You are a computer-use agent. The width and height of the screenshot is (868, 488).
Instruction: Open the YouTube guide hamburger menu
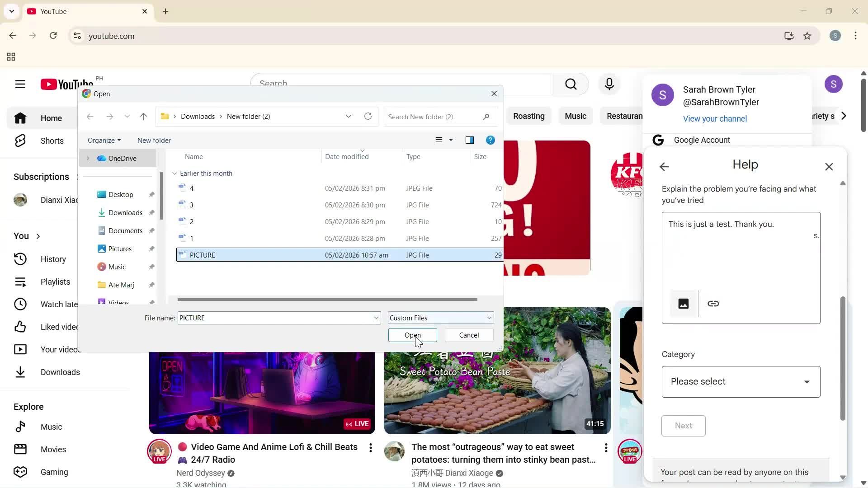click(x=20, y=84)
